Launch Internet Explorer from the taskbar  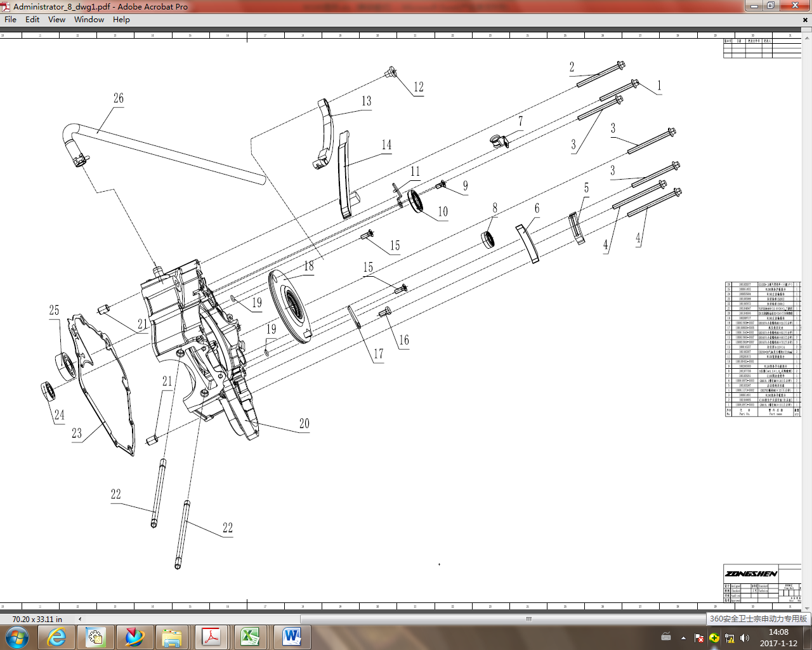pyautogui.click(x=56, y=637)
